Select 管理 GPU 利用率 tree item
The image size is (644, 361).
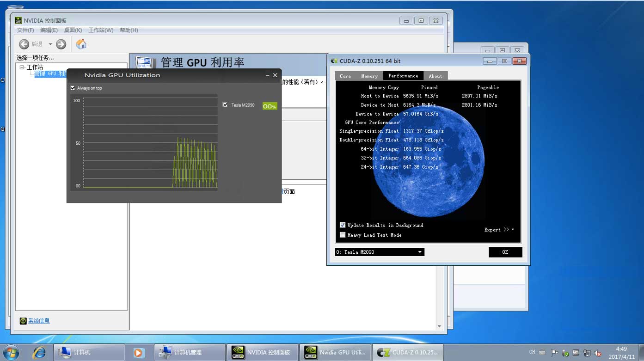pos(50,73)
